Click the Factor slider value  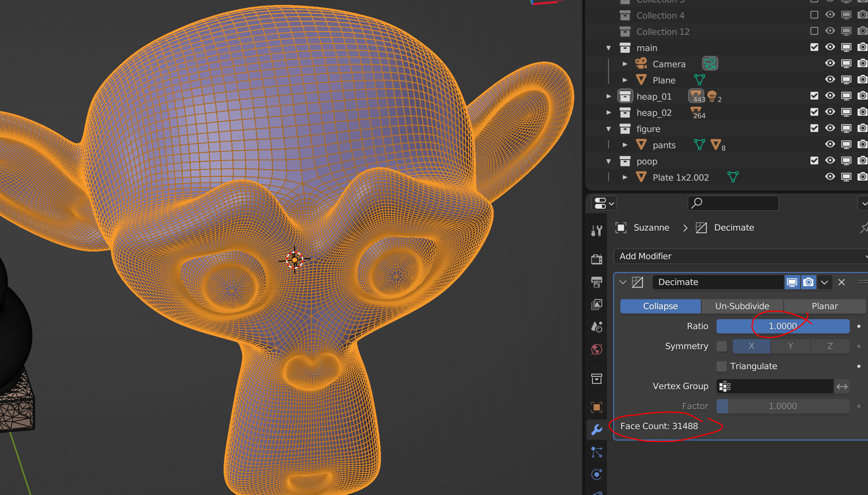click(x=783, y=406)
